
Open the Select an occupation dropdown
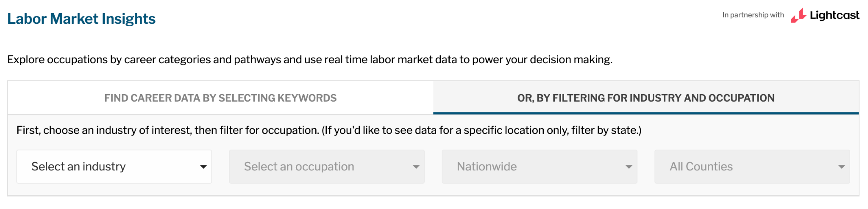point(327,167)
